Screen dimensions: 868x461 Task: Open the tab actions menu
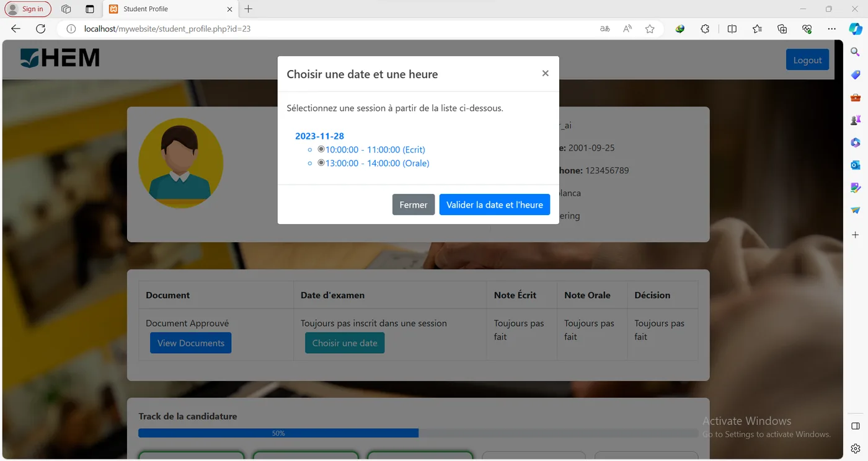pos(90,9)
